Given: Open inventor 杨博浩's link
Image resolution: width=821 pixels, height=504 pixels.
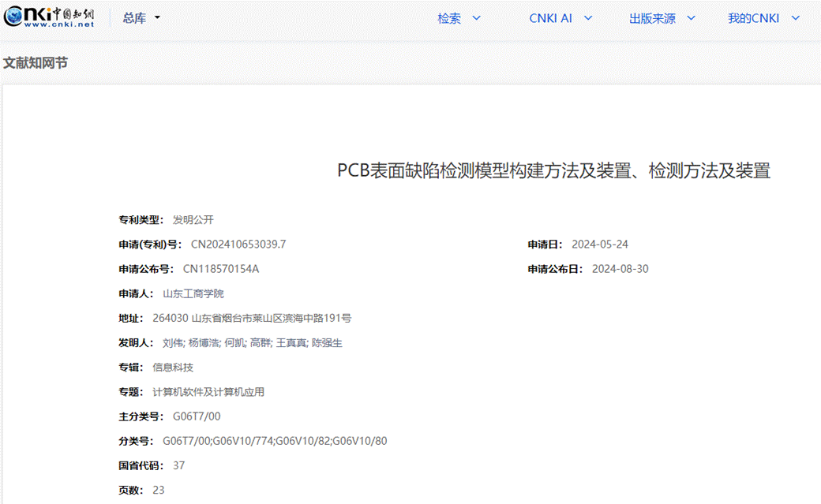Looking at the screenshot, I should pyautogui.click(x=203, y=342).
